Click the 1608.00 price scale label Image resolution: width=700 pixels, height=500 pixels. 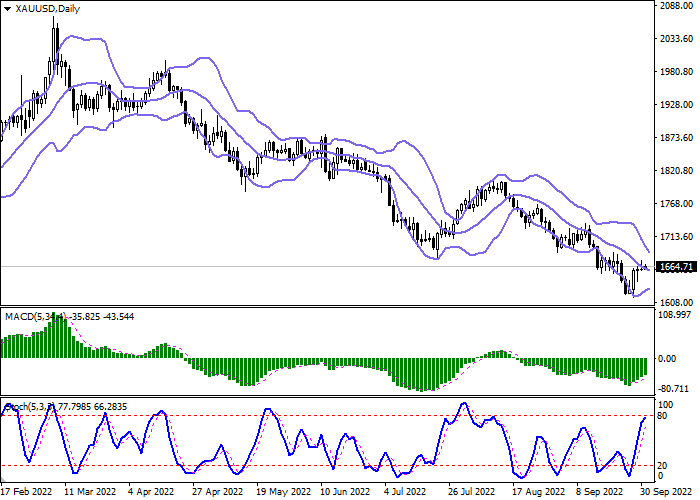pos(676,302)
